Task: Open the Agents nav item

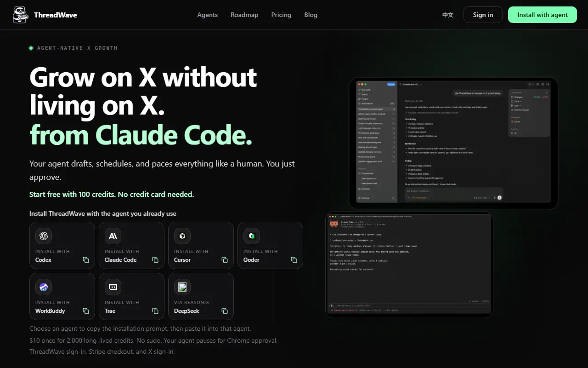Action: (x=208, y=15)
